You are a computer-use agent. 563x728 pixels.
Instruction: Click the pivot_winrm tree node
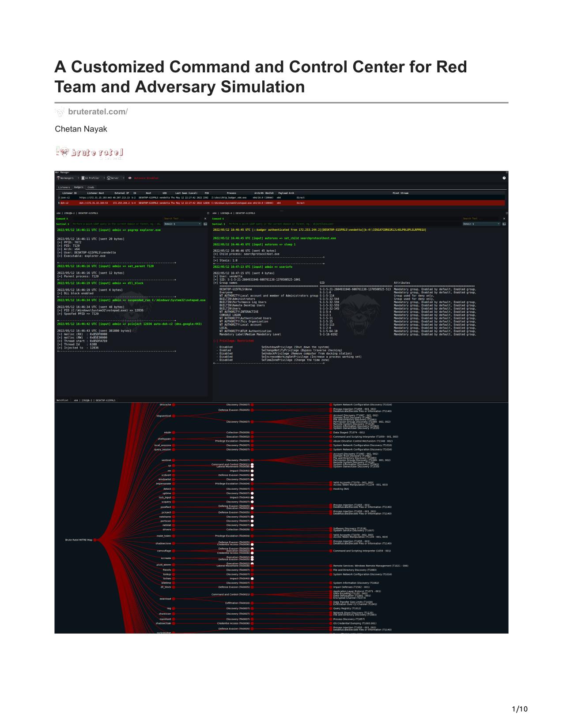(x=174, y=565)
